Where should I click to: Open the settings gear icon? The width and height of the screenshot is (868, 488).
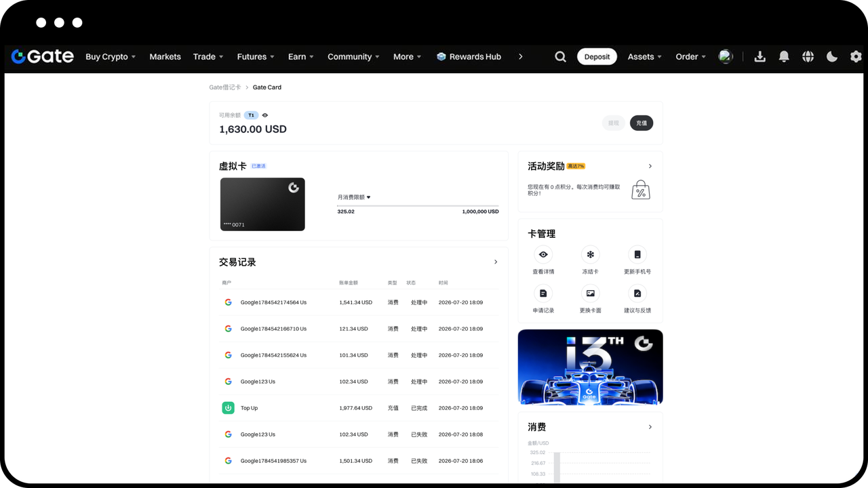coord(856,57)
